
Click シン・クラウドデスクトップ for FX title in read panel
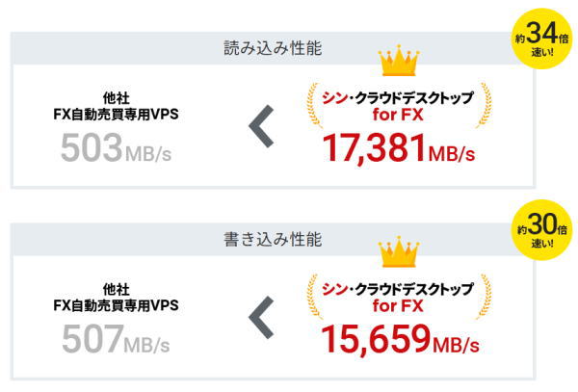pos(398,107)
